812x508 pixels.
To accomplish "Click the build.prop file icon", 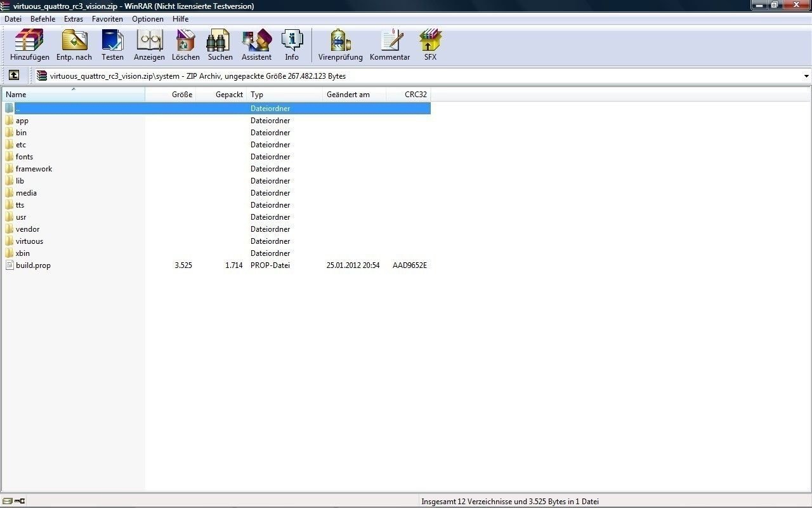I will (x=10, y=265).
